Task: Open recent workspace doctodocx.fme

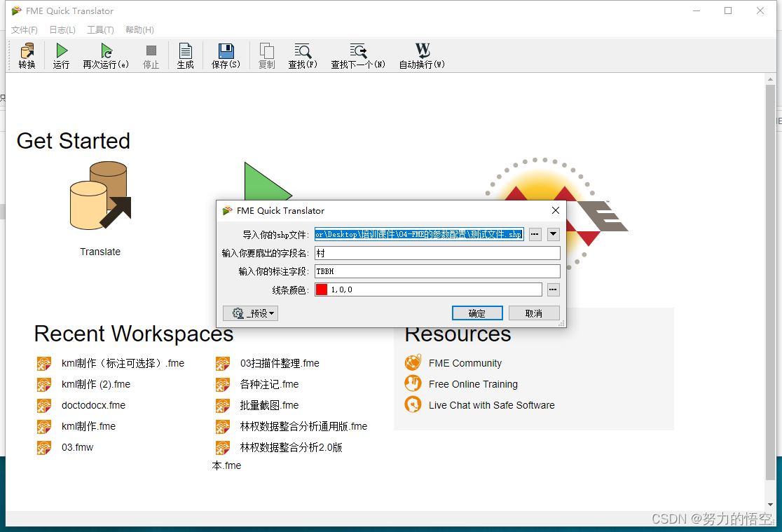Action: (x=94, y=405)
